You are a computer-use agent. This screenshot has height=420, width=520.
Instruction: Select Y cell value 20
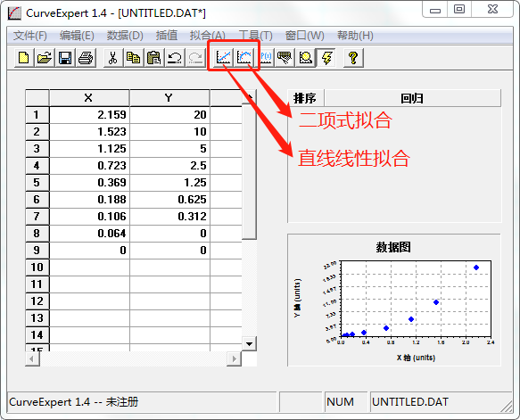tap(169, 115)
